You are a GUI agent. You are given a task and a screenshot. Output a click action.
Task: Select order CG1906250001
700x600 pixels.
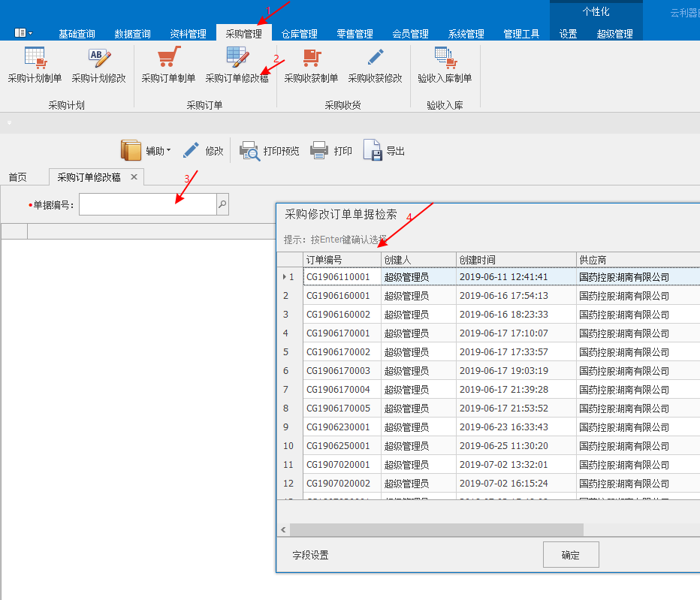click(338, 445)
